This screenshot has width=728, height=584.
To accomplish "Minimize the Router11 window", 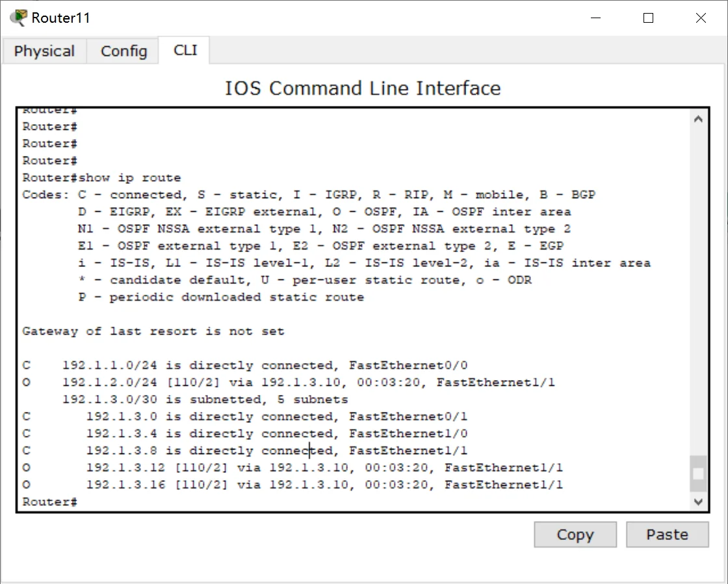I will (x=595, y=18).
